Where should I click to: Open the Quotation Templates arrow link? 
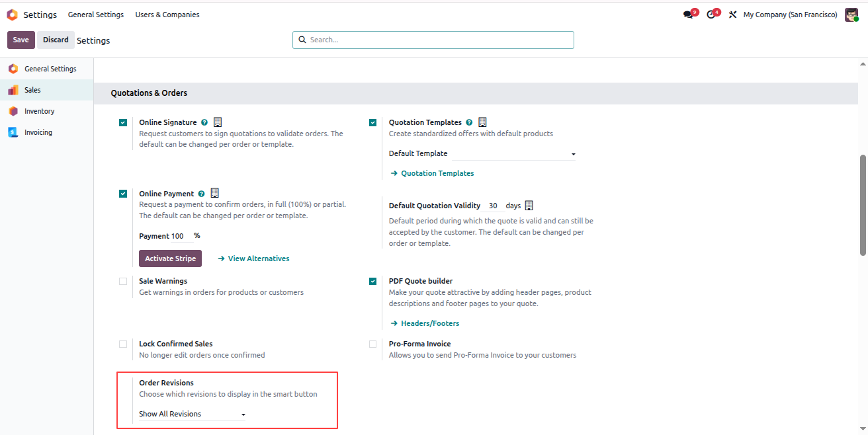[432, 173]
